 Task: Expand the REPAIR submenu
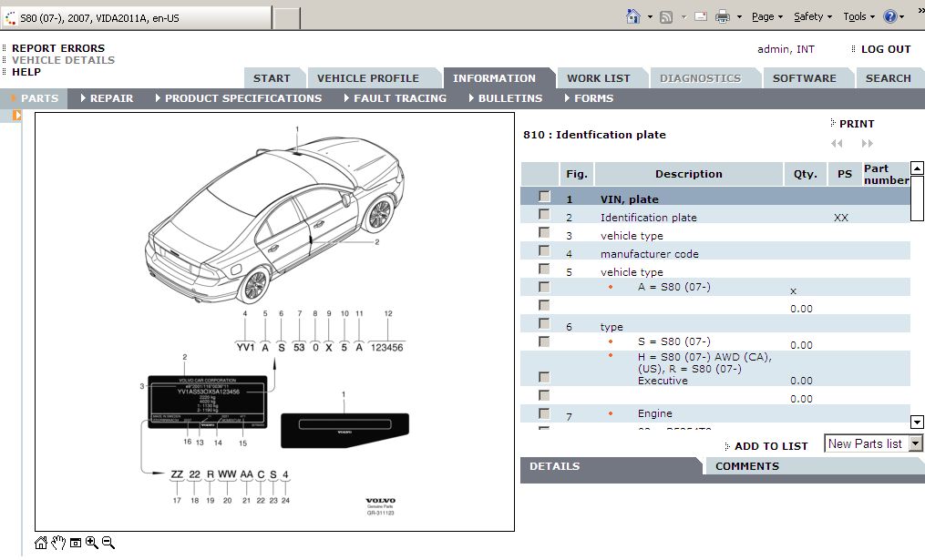107,98
